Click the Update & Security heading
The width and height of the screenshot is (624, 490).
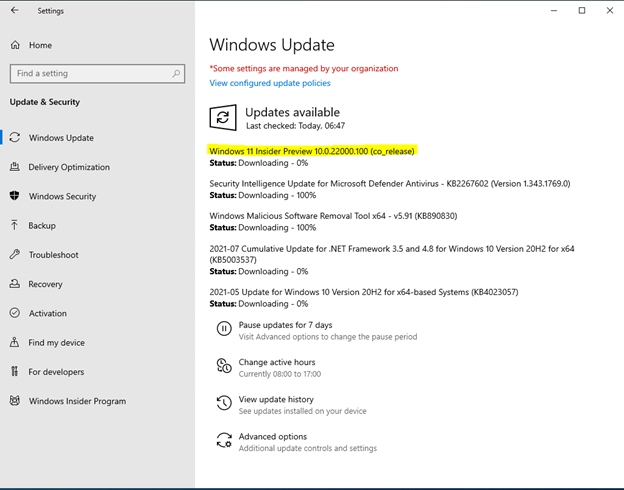[x=45, y=102]
